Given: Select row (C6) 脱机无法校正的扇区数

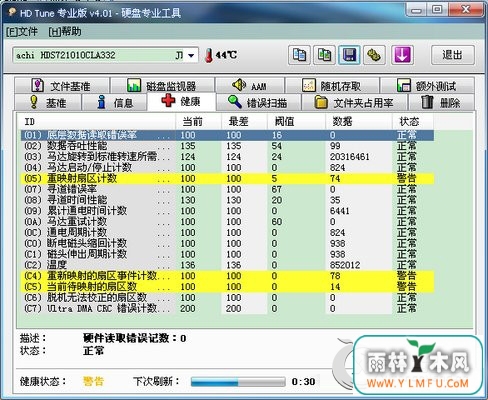Looking at the screenshot, I should 227,298.
